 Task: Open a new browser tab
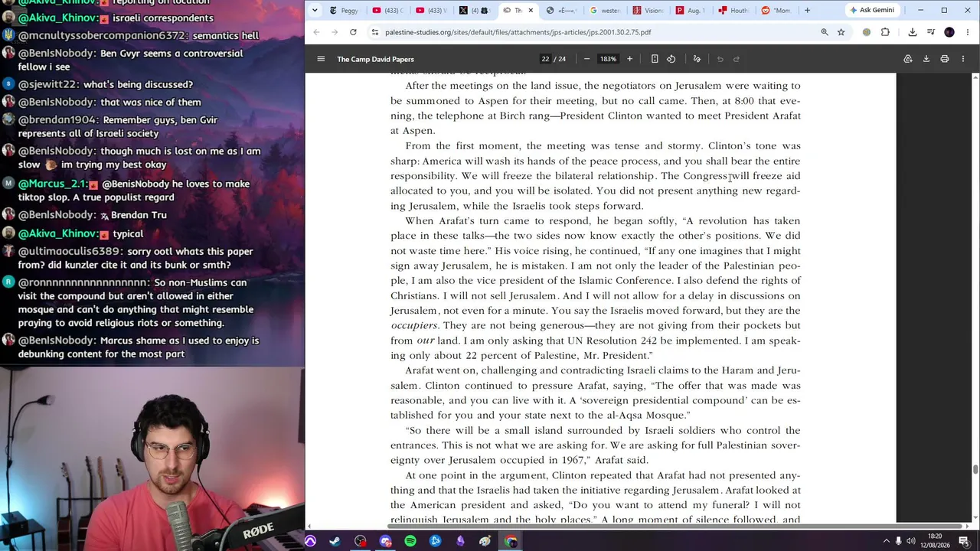pyautogui.click(x=807, y=11)
